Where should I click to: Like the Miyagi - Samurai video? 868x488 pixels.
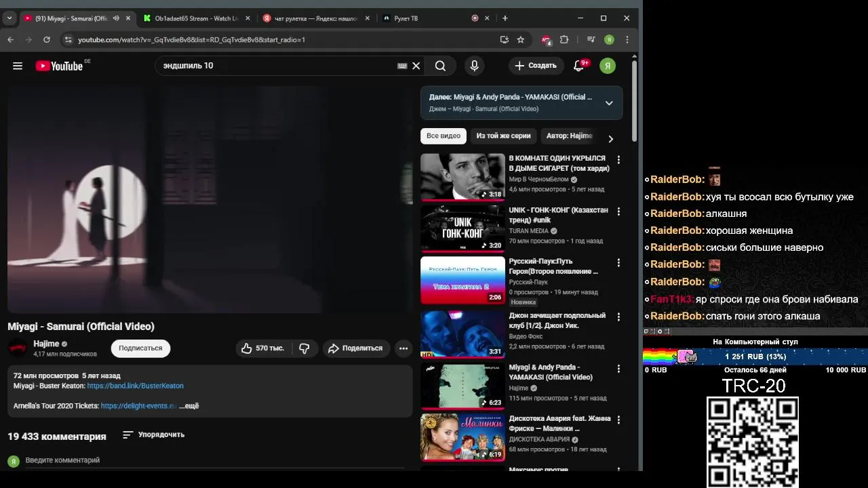coord(262,348)
